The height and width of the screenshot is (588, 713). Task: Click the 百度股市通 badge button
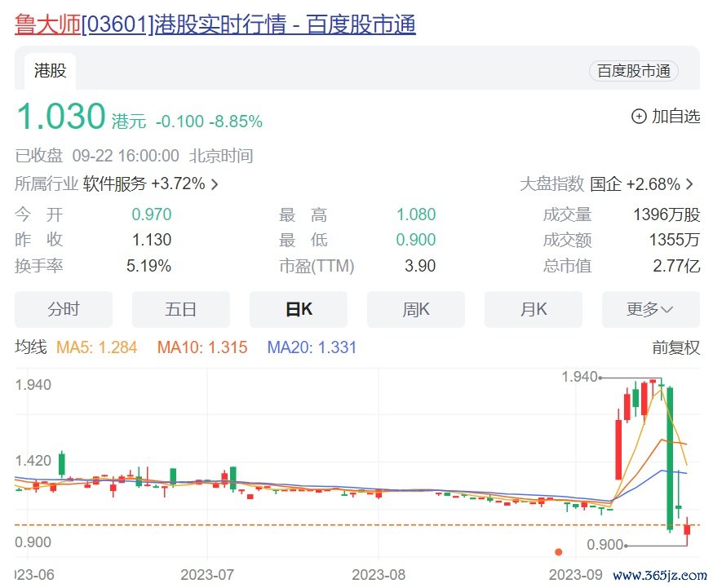point(633,71)
